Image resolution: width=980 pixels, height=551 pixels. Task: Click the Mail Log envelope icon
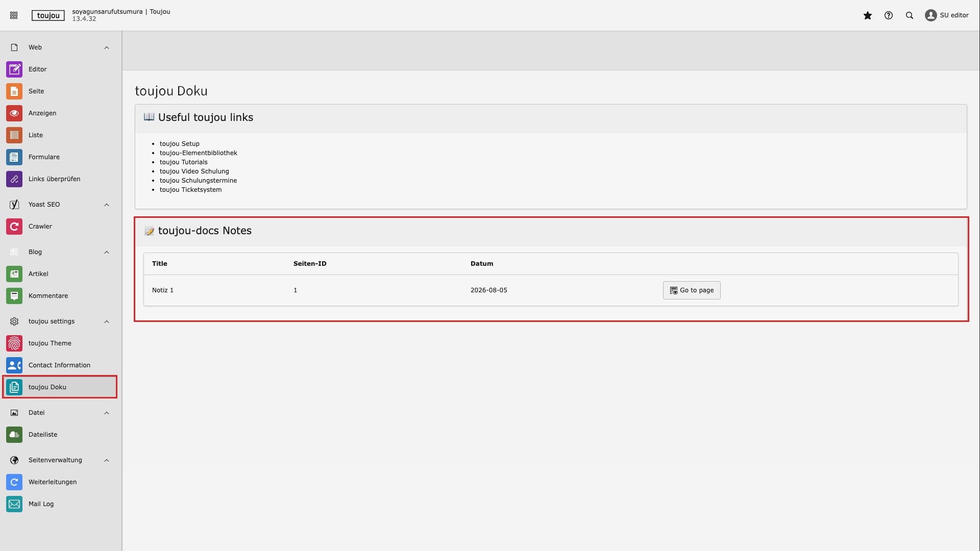(14, 504)
